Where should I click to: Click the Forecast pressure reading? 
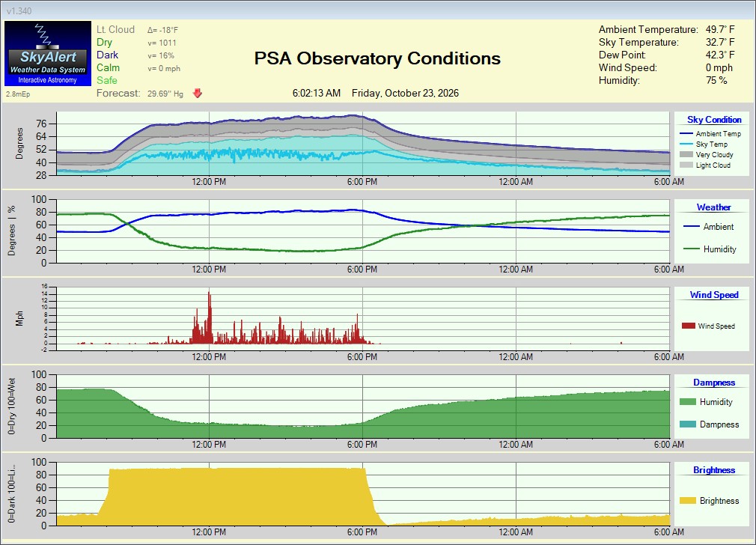(165, 94)
